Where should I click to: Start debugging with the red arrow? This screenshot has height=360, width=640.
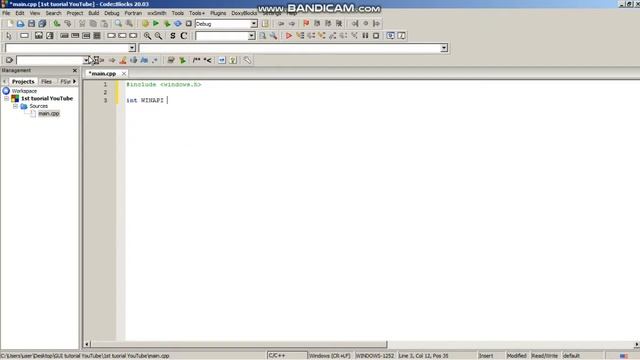click(289, 36)
